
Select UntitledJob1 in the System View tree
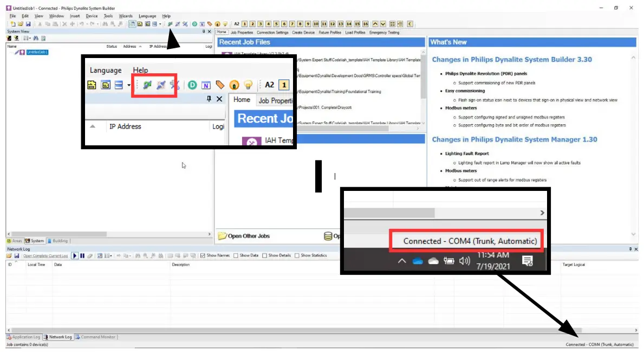coord(37,52)
